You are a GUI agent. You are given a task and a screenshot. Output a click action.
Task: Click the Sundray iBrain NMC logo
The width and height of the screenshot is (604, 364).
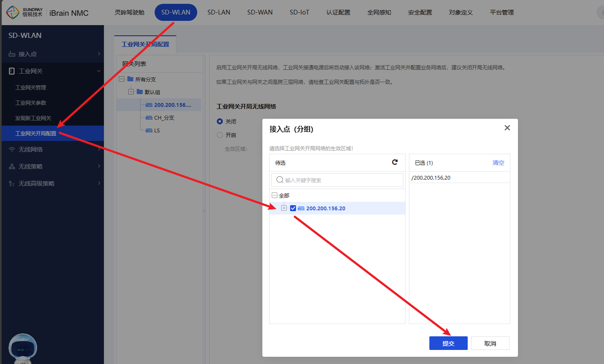point(47,12)
